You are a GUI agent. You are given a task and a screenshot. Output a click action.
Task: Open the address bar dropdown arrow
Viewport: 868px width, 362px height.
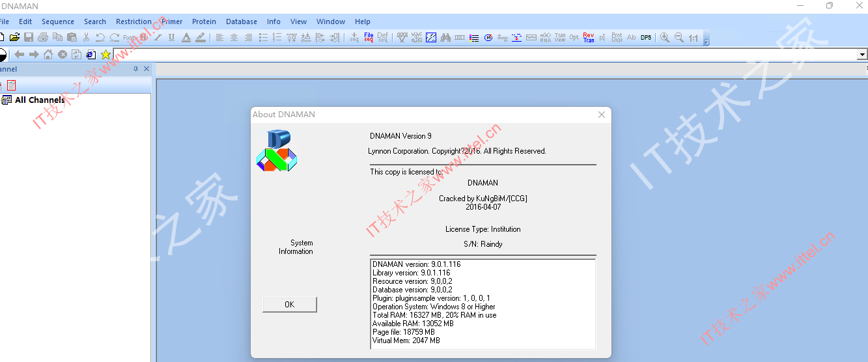(x=863, y=55)
